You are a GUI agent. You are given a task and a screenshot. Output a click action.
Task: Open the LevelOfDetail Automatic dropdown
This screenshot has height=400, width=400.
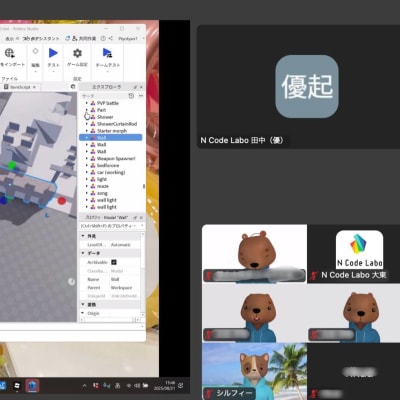[124, 245]
